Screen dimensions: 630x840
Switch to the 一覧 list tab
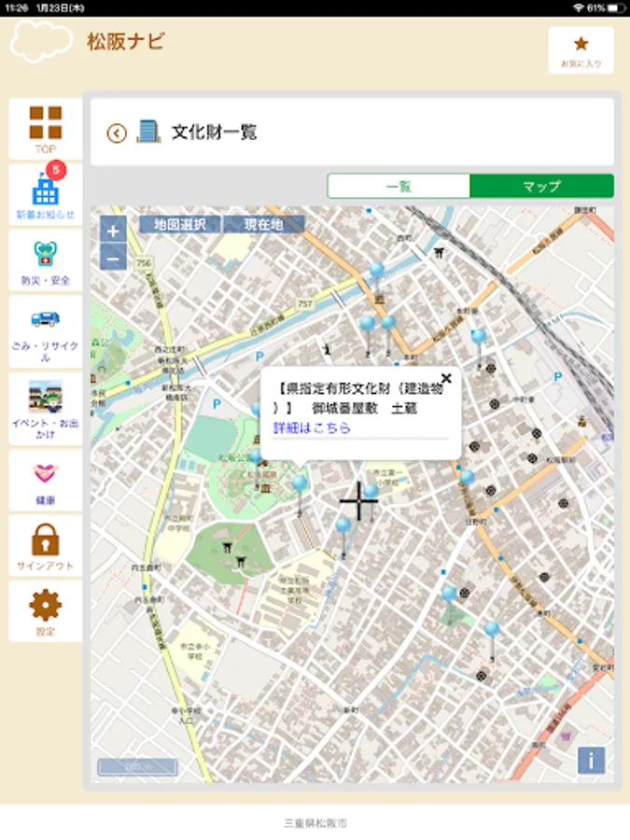(x=399, y=186)
